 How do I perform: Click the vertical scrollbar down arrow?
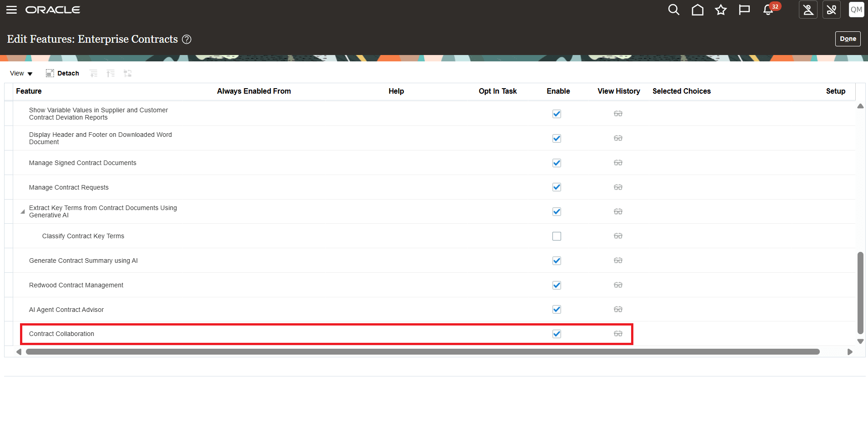tap(860, 341)
